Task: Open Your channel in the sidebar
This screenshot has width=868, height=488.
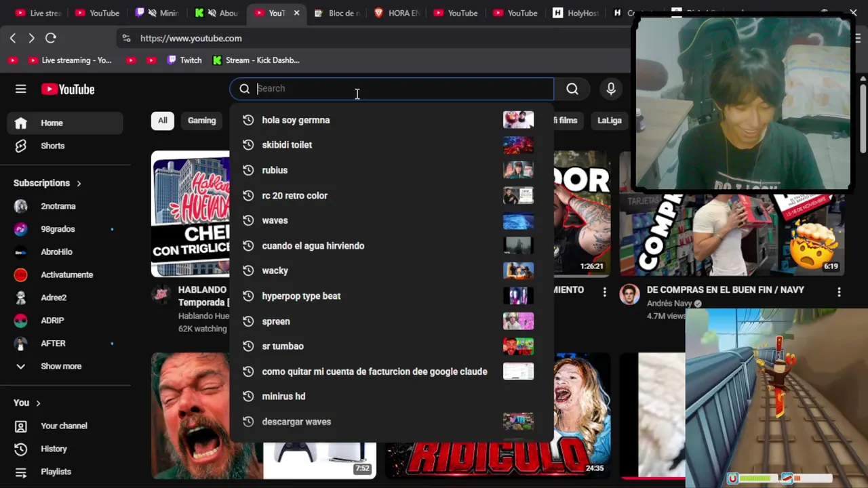Action: point(65,426)
